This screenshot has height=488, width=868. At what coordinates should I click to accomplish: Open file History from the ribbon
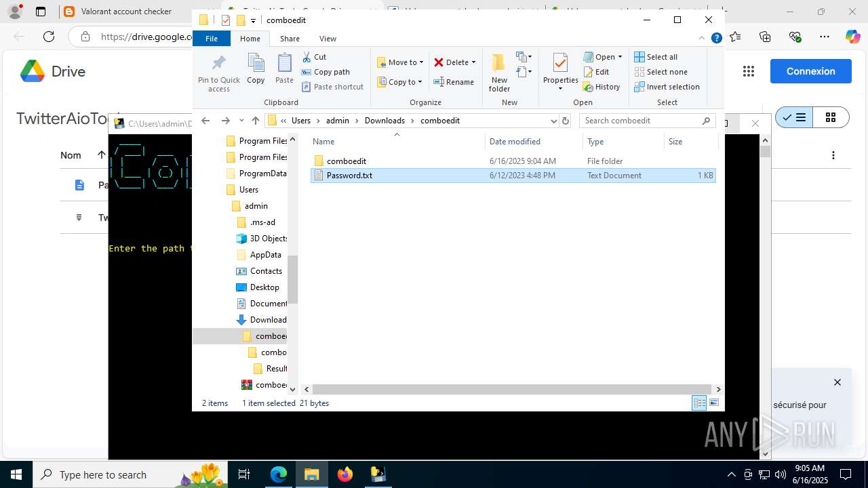pyautogui.click(x=601, y=87)
